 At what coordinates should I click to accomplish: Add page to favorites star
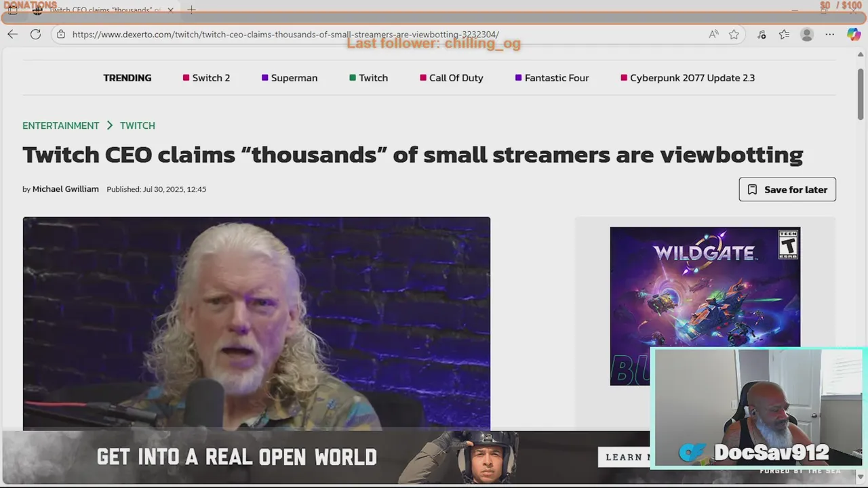[x=734, y=34]
